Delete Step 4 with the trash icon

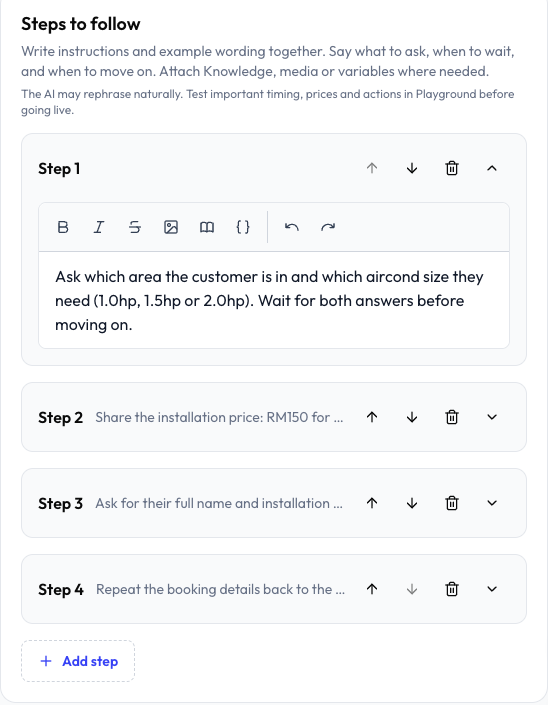452,589
